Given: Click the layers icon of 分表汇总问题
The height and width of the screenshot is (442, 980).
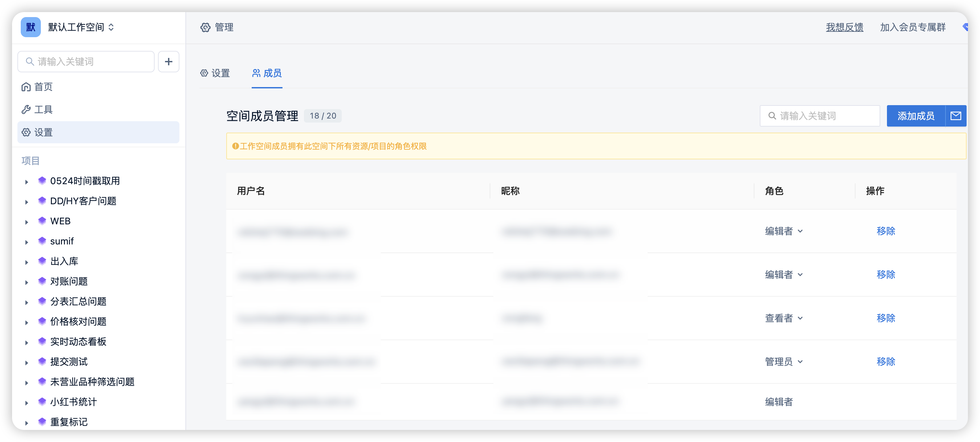Looking at the screenshot, I should coord(42,301).
